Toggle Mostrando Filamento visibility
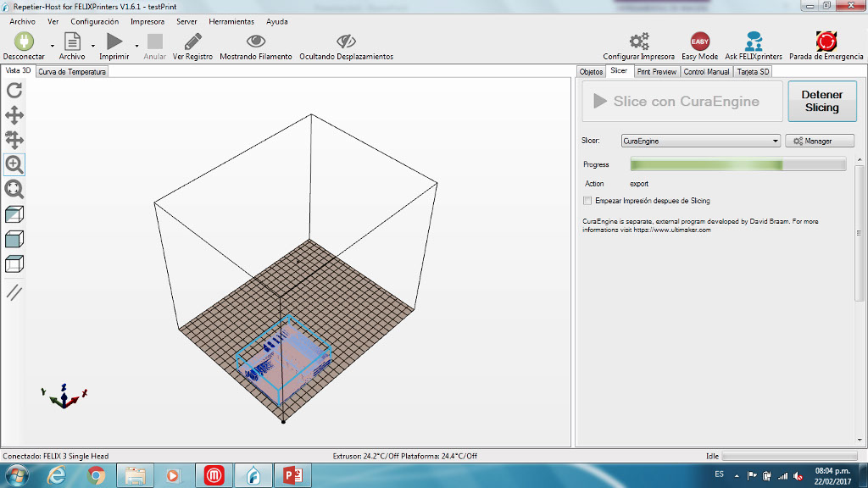 tap(255, 46)
